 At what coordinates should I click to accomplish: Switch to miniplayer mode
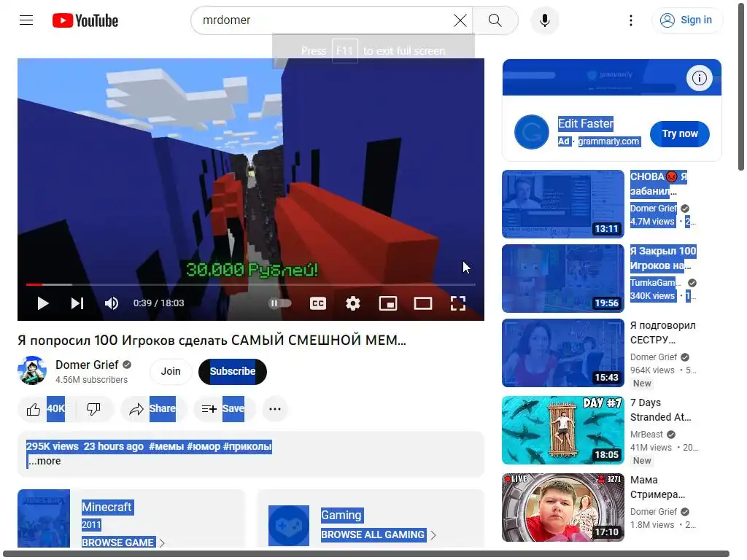coord(388,303)
